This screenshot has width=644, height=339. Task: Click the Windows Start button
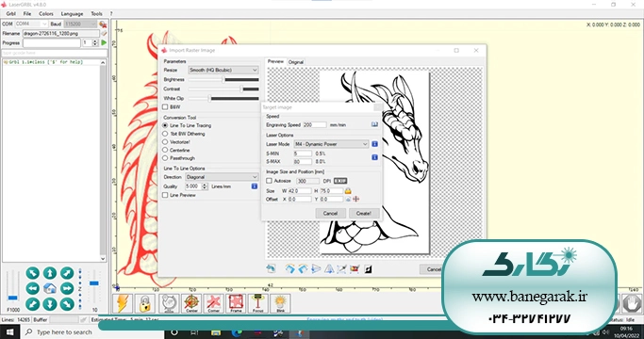coord(9,332)
